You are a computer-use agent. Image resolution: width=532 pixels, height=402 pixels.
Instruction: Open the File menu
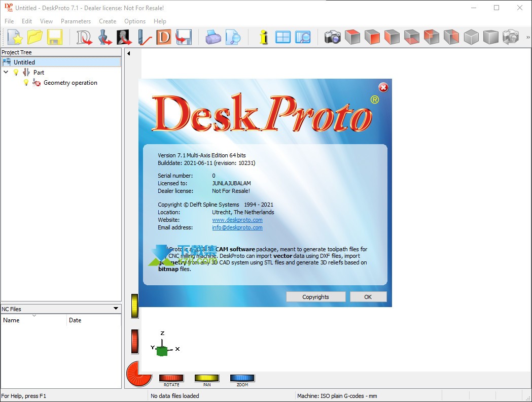pyautogui.click(x=9, y=21)
